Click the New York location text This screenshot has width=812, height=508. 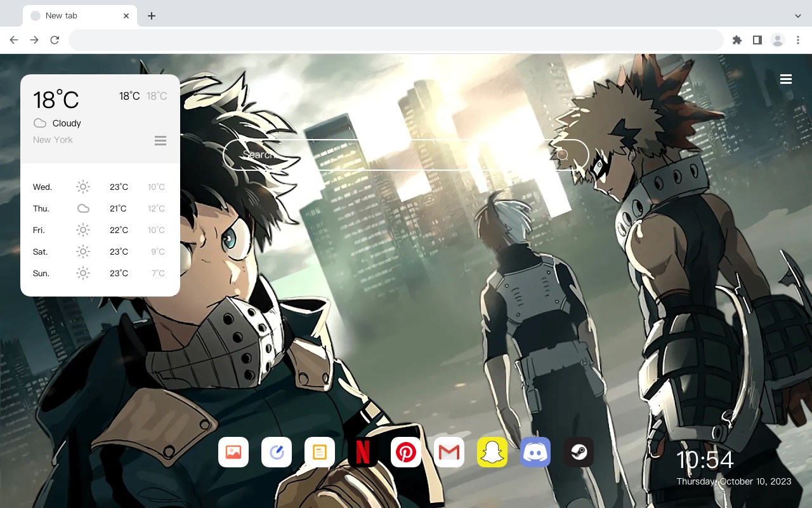(x=53, y=140)
